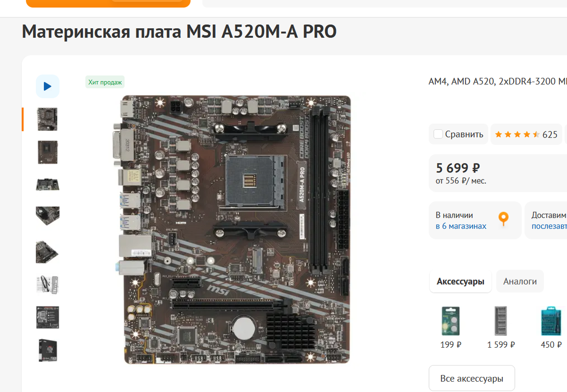Select the second thumbnail showing board back
The width and height of the screenshot is (567, 392).
[47, 152]
